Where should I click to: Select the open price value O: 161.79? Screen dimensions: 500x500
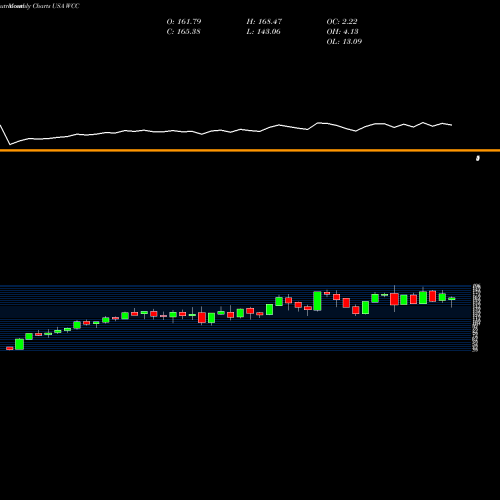[x=184, y=22]
